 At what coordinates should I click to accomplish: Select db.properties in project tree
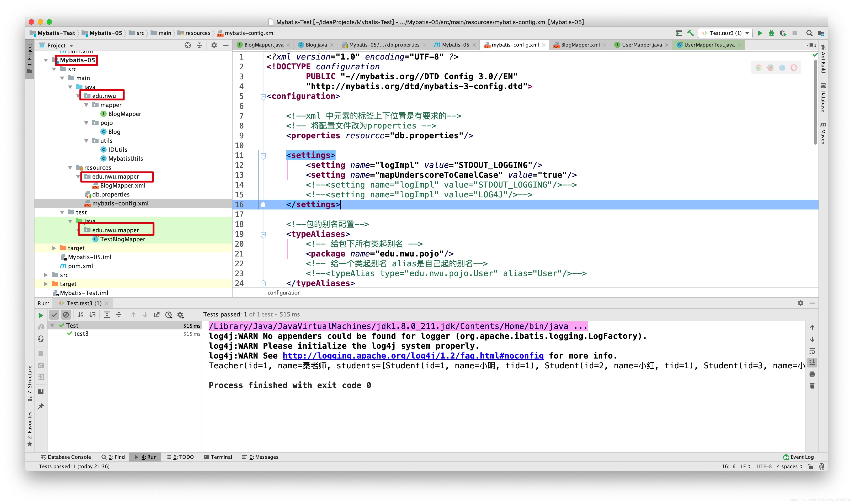pos(110,194)
